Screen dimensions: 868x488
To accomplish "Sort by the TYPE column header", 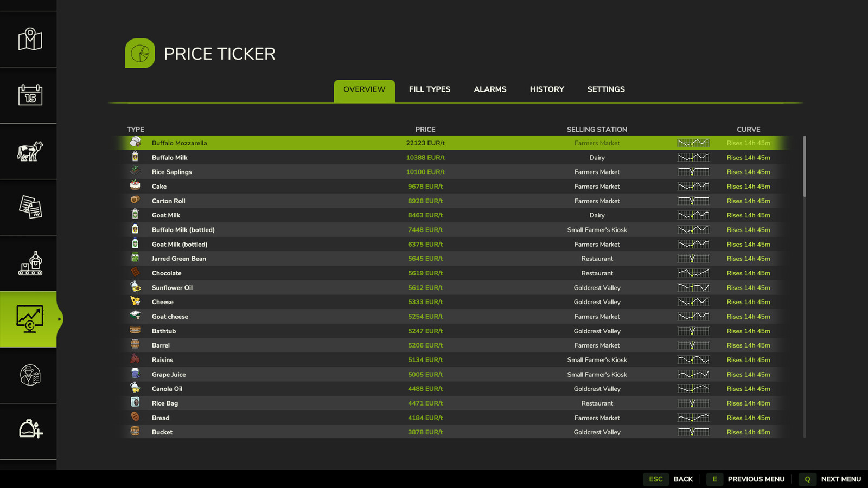I will (x=136, y=130).
